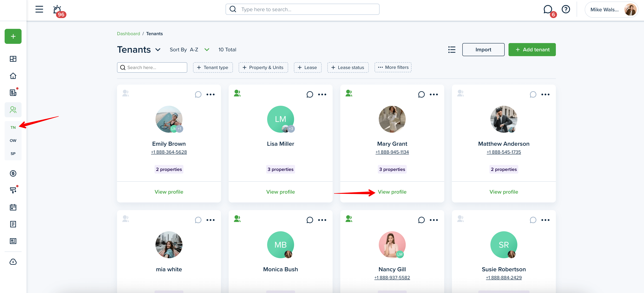Add Lease filter

[308, 67]
